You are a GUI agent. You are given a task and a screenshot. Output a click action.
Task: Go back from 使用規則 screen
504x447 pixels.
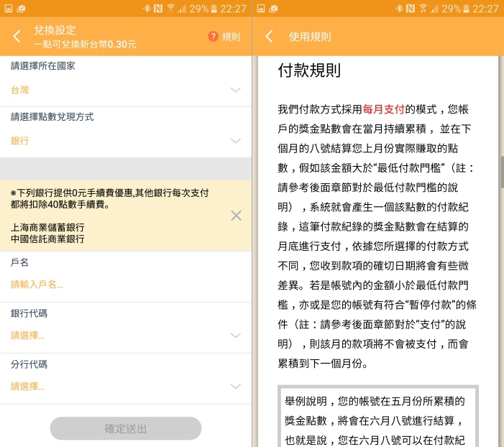[x=270, y=37]
